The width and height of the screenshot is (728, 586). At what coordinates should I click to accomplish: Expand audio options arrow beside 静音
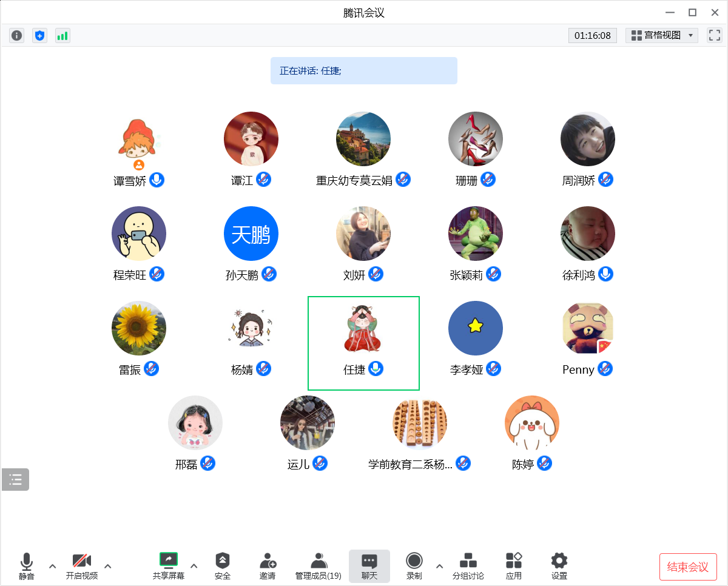52,566
